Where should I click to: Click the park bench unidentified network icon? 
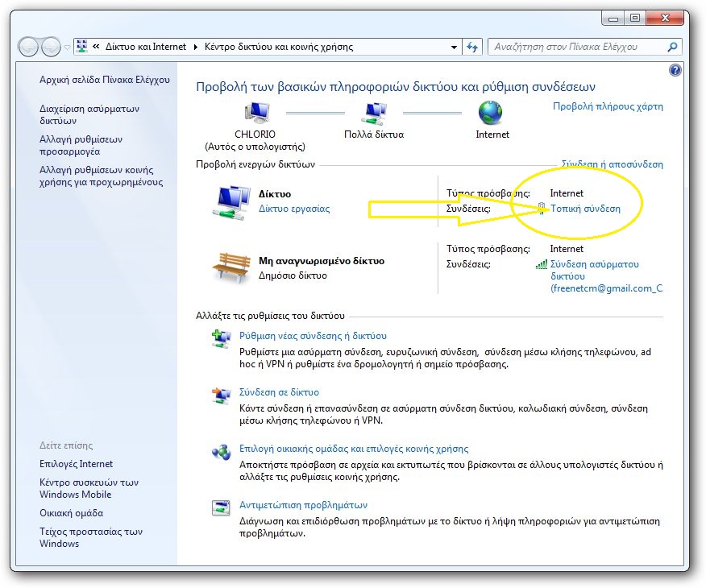coord(231,267)
